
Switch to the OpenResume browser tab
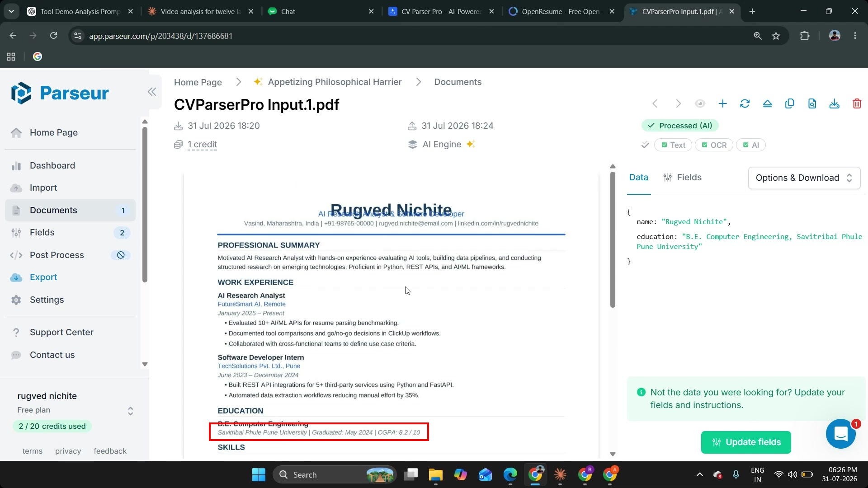[562, 11]
